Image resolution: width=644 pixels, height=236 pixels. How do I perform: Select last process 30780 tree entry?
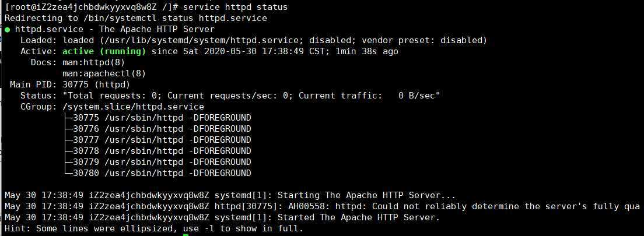tap(158, 173)
